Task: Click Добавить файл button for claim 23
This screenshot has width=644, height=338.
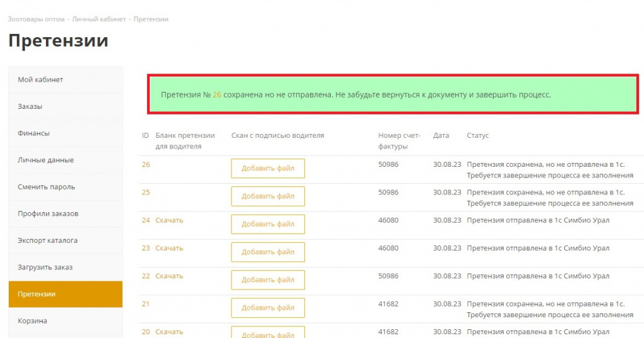Action: pos(268,252)
